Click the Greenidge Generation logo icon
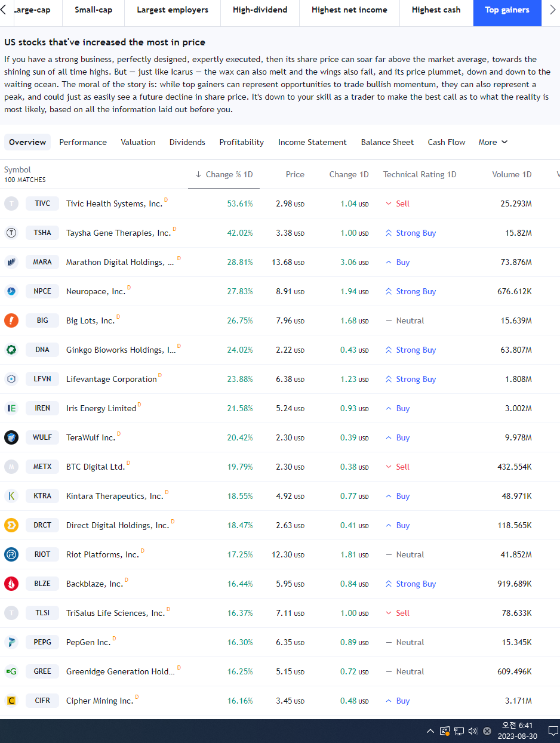Viewport: 560px width, 743px height. pos(11,671)
